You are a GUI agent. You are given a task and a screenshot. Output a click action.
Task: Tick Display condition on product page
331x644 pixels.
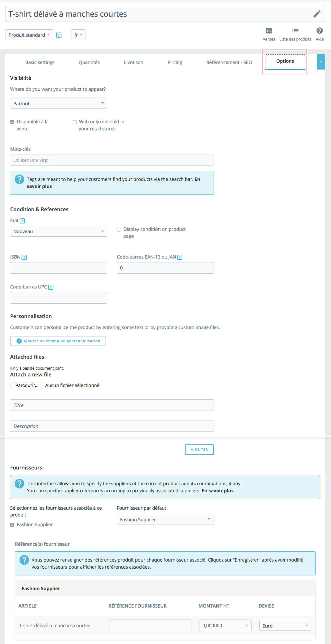(x=119, y=230)
